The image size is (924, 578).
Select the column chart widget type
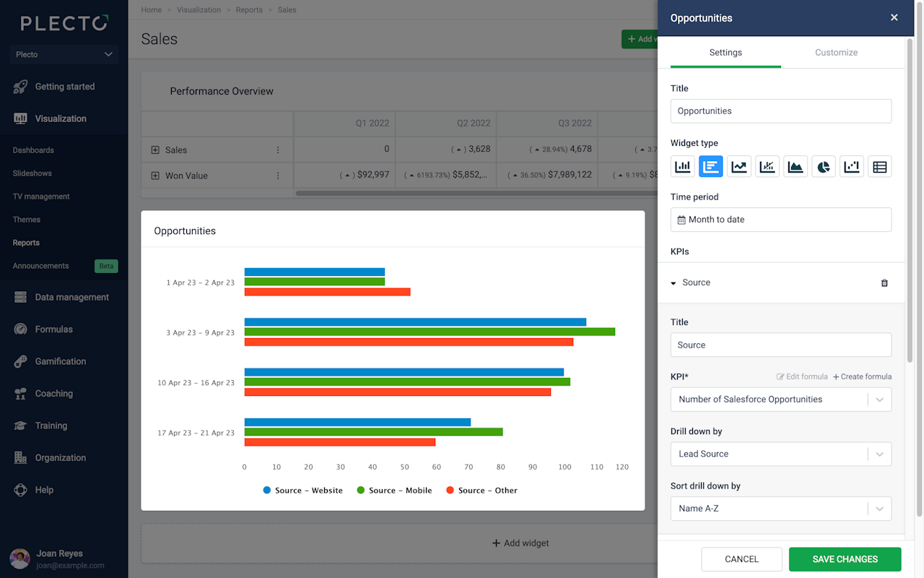tap(682, 167)
